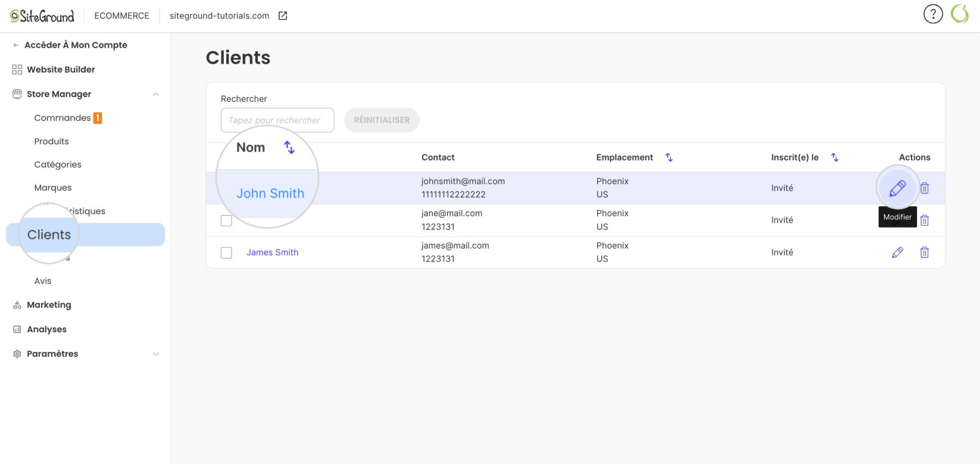Viewport: 980px width, 464px height.
Task: Select Clients in the sidebar
Action: (x=85, y=235)
